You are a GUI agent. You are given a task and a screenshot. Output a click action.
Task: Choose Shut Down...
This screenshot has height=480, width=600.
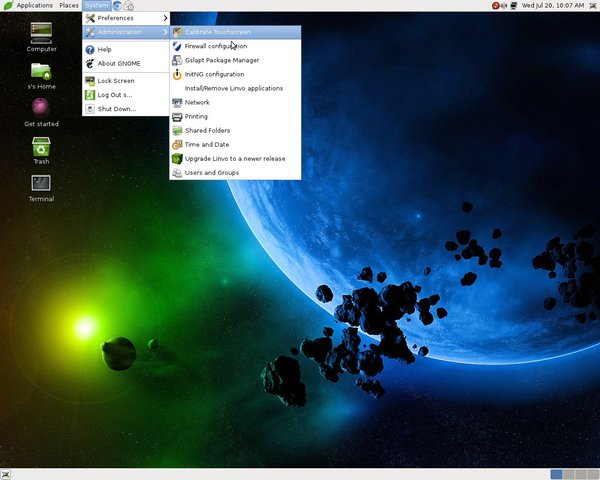(126, 109)
